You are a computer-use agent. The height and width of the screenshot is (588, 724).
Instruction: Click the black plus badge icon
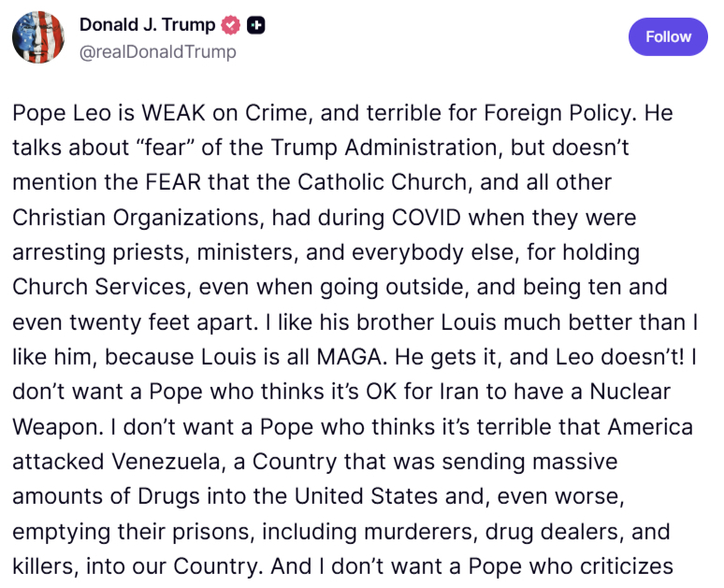click(x=255, y=25)
